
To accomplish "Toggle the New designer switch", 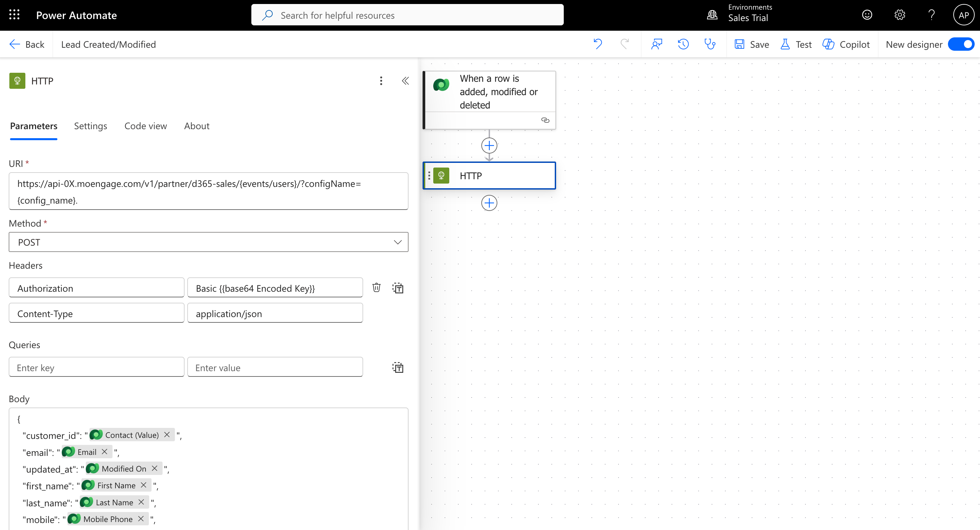I will [961, 44].
